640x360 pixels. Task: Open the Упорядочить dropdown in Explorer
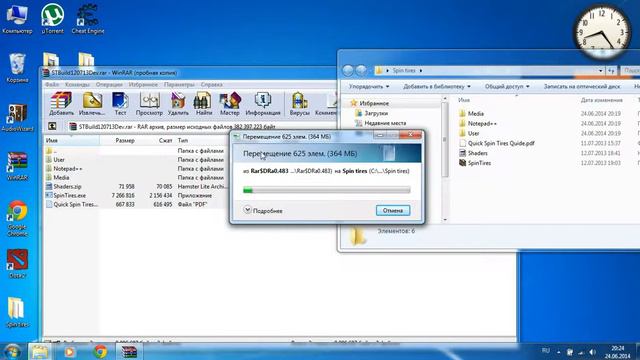click(x=369, y=87)
